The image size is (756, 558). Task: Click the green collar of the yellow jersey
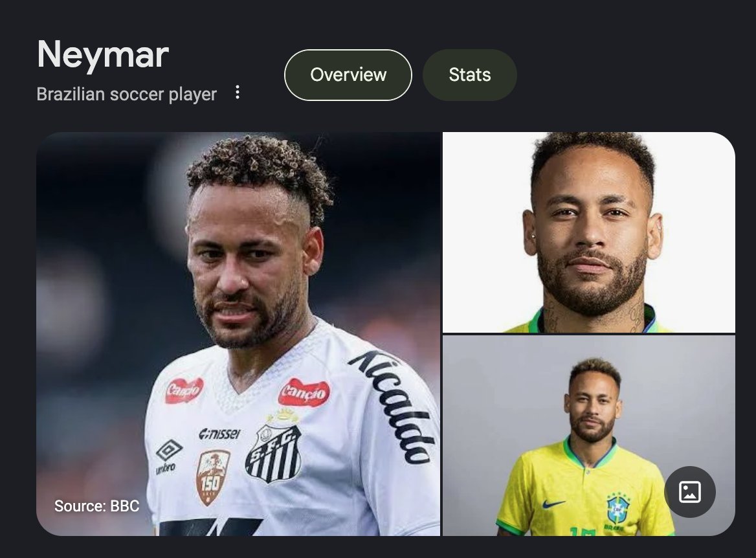pyautogui.click(x=592, y=451)
